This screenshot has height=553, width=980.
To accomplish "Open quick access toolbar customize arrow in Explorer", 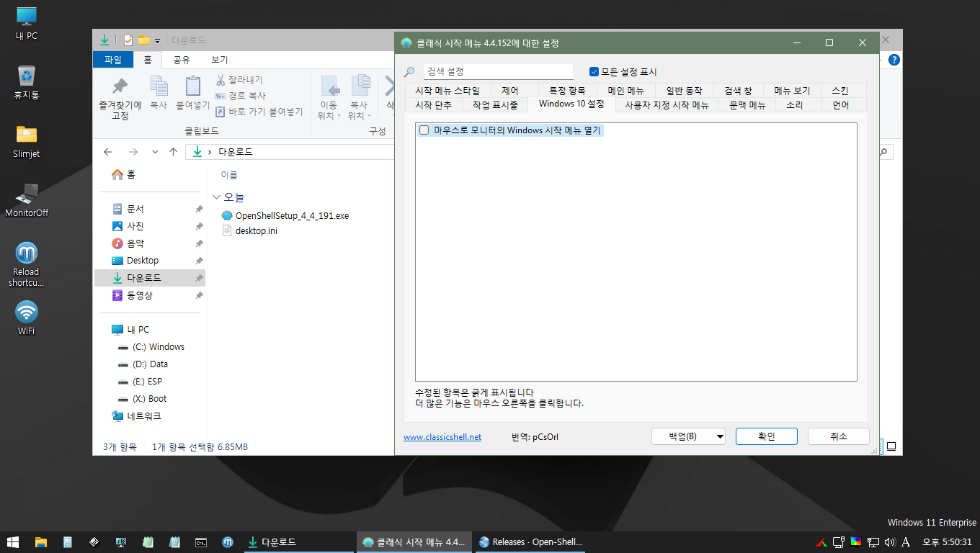I will [x=157, y=40].
